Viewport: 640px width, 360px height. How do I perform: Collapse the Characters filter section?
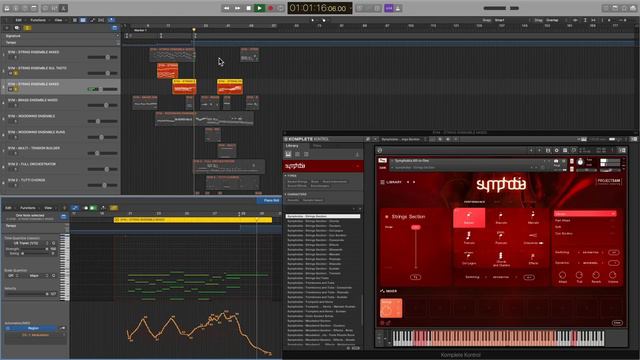click(296, 194)
